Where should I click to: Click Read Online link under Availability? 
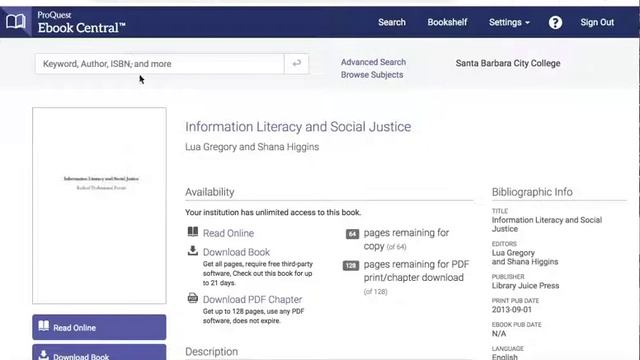point(228,233)
